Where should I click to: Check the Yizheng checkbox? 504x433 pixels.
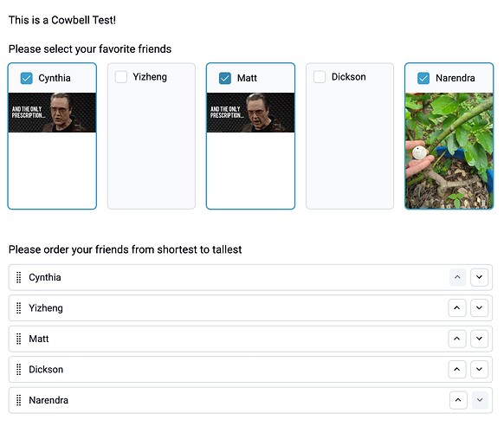pyautogui.click(x=121, y=77)
